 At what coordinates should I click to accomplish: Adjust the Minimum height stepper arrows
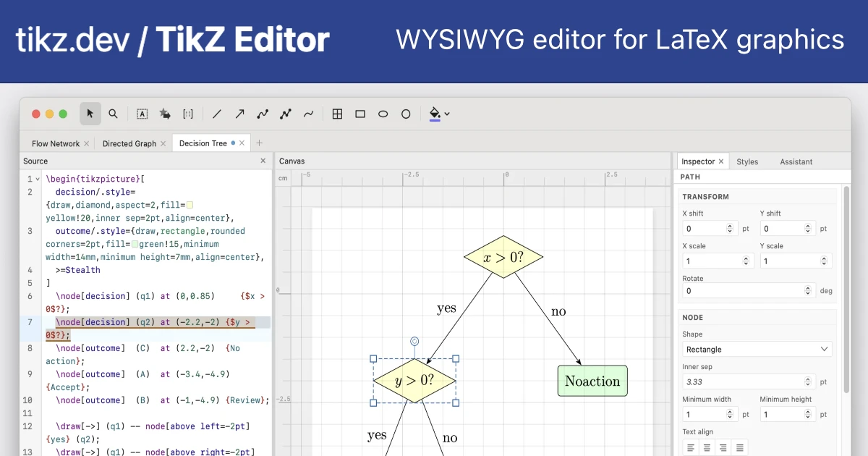808,414
